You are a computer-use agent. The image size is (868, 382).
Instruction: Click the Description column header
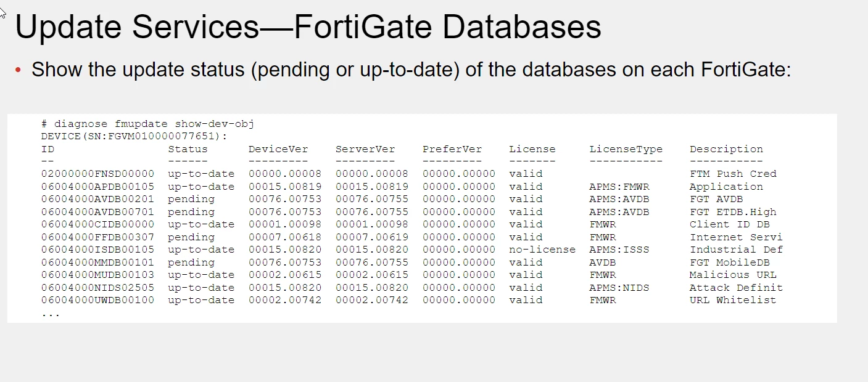tap(726, 149)
